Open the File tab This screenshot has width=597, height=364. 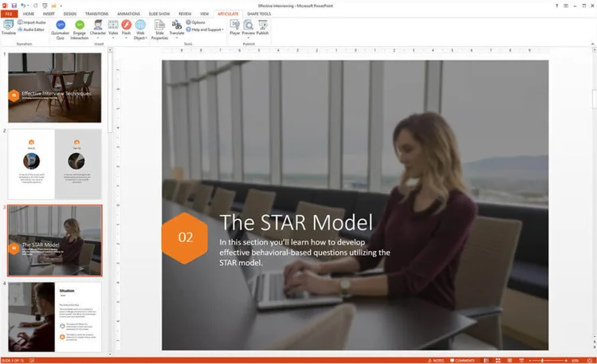point(9,14)
